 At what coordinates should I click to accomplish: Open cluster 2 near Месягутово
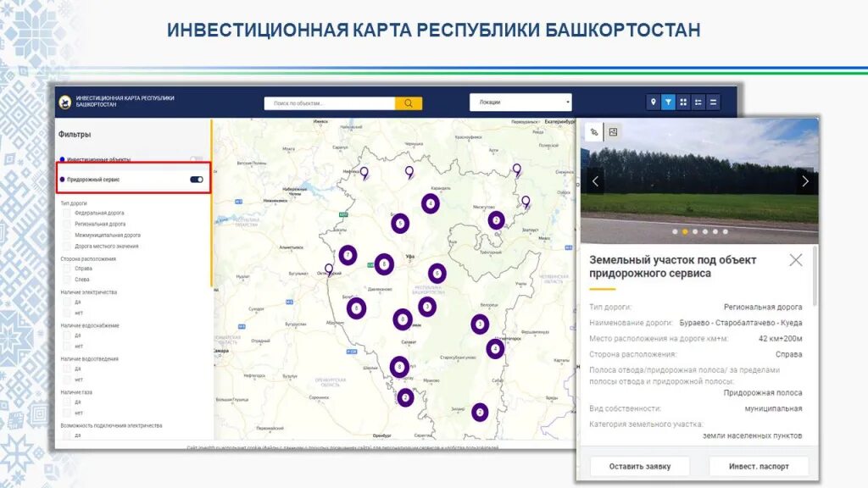pos(496,220)
